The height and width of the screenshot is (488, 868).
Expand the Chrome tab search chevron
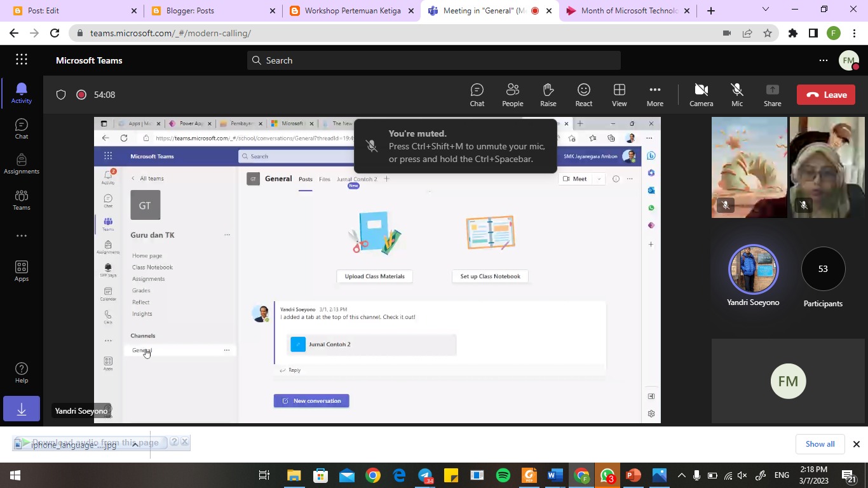[766, 10]
